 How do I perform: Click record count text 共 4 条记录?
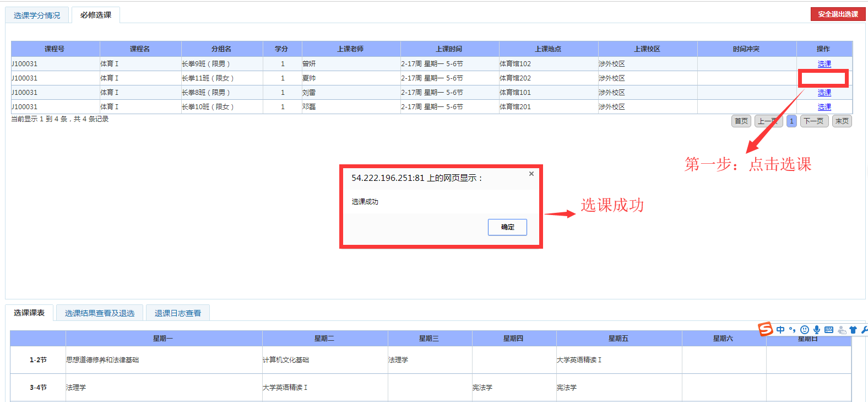(91, 119)
